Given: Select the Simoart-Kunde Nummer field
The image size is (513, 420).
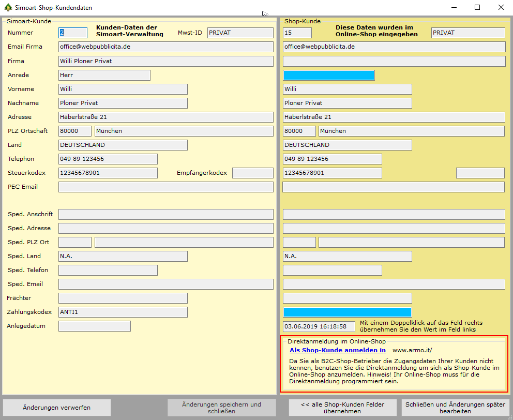Looking at the screenshot, I should (x=73, y=33).
